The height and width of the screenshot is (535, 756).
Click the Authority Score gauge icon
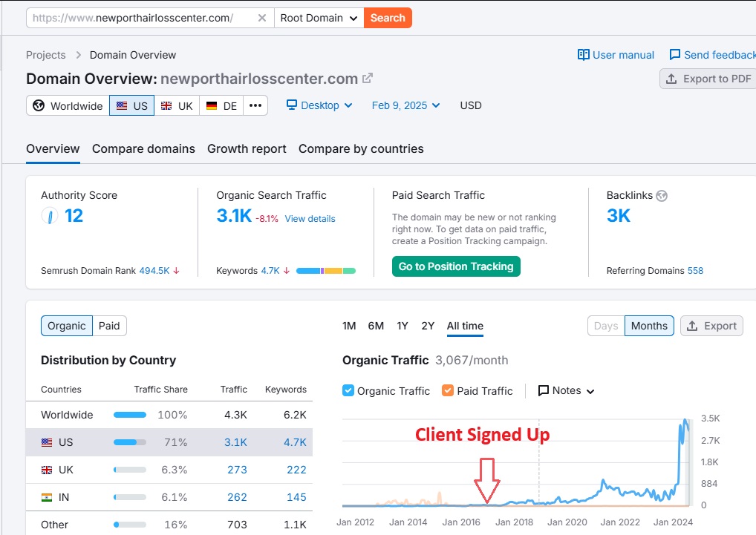pos(50,216)
